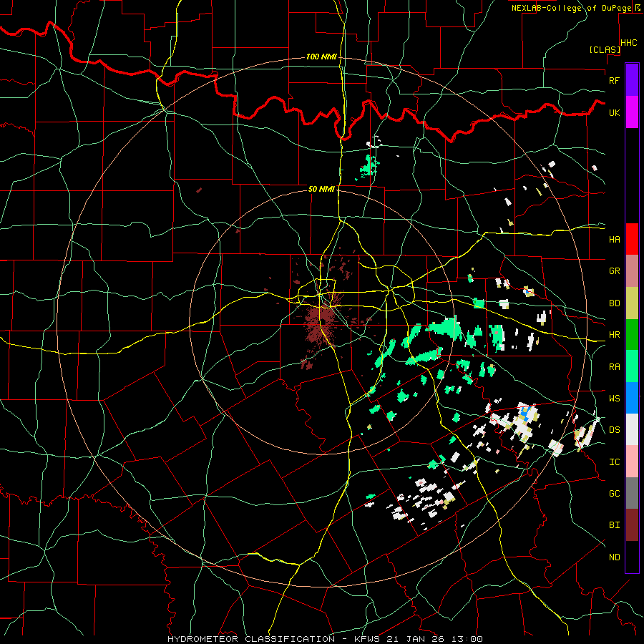The image size is (644, 644).
Task: Pick the dark green HR legend swatch
Action: (632, 335)
